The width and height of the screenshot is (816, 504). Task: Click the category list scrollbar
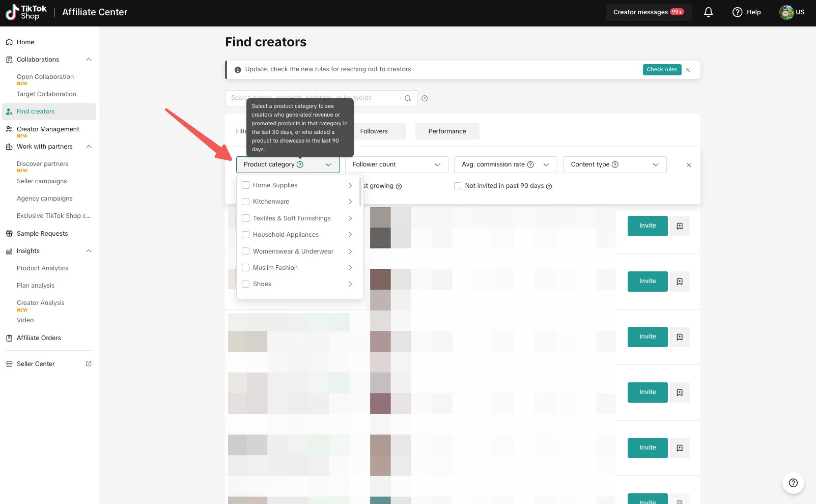coord(360,192)
